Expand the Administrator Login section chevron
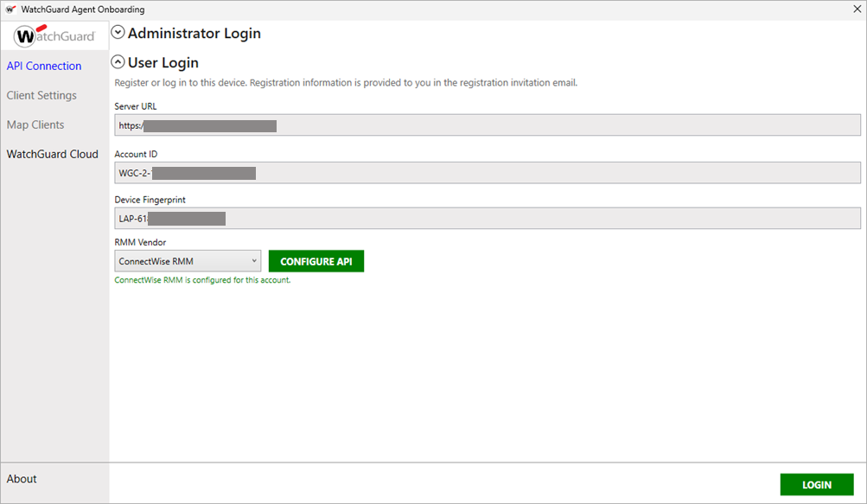The height and width of the screenshot is (504, 867). tap(118, 33)
